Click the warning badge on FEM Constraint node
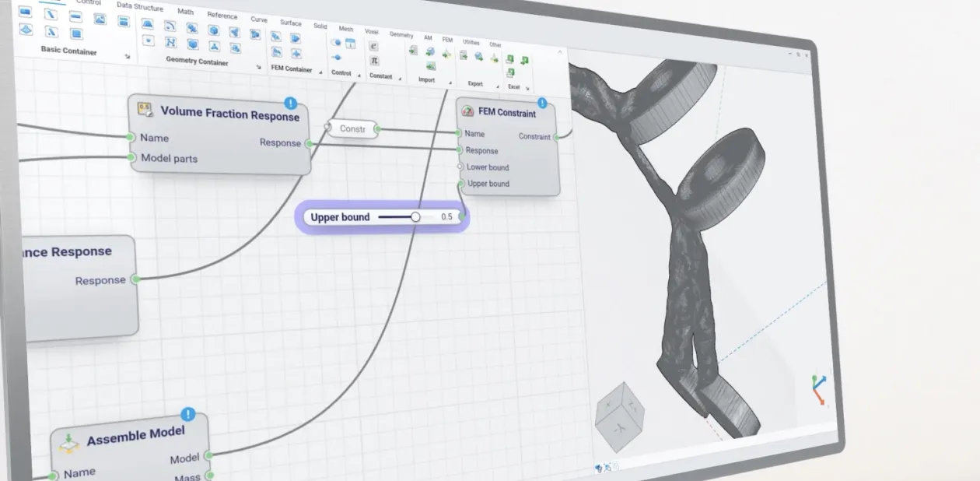 [542, 102]
